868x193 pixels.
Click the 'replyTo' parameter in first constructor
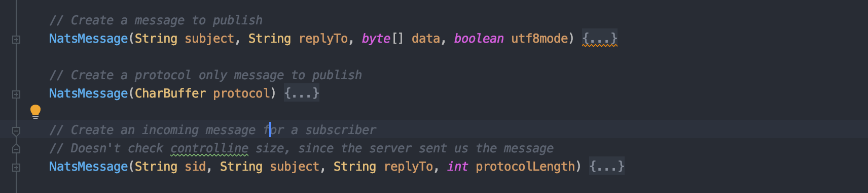point(323,39)
